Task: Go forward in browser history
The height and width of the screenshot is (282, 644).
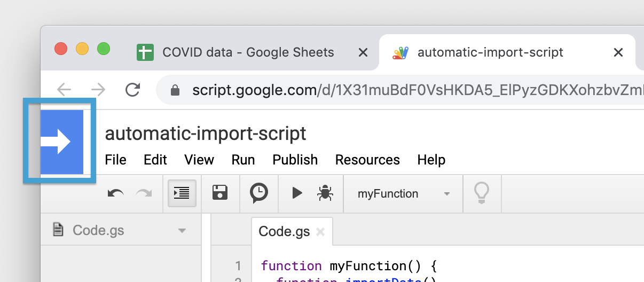Action: (x=98, y=89)
